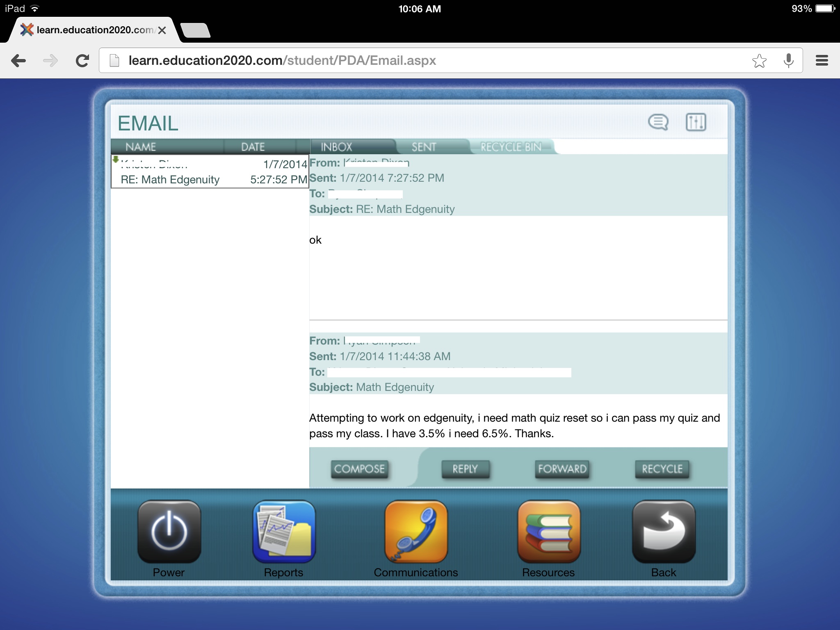Image resolution: width=840 pixels, height=630 pixels.
Task: Switch to the Recycle Bin tab
Action: (511, 147)
